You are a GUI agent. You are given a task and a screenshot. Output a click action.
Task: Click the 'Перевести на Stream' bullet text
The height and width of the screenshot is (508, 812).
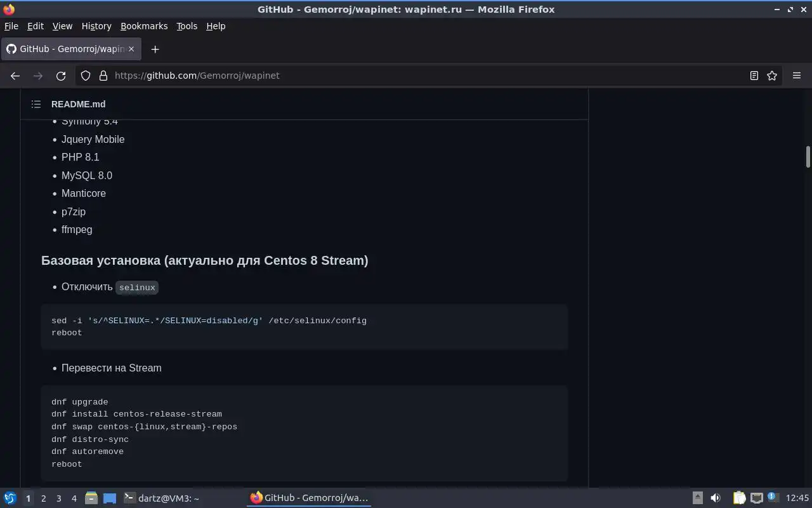click(112, 368)
